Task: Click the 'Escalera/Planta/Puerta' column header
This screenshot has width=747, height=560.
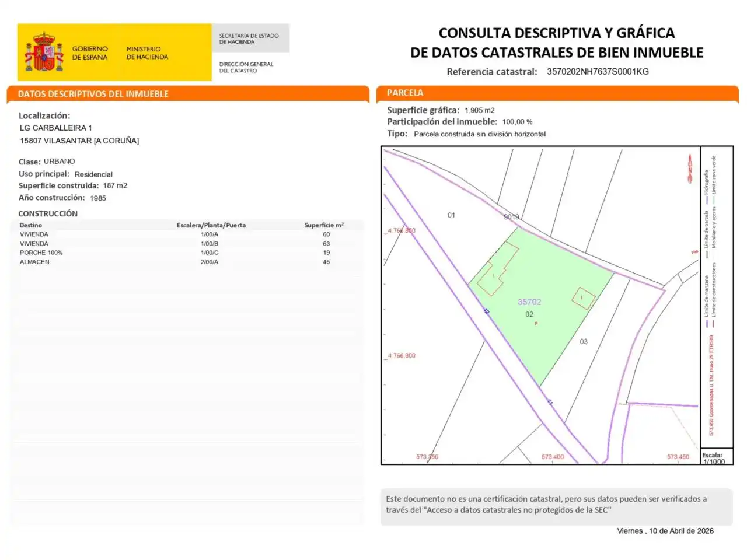Action: pyautogui.click(x=211, y=225)
